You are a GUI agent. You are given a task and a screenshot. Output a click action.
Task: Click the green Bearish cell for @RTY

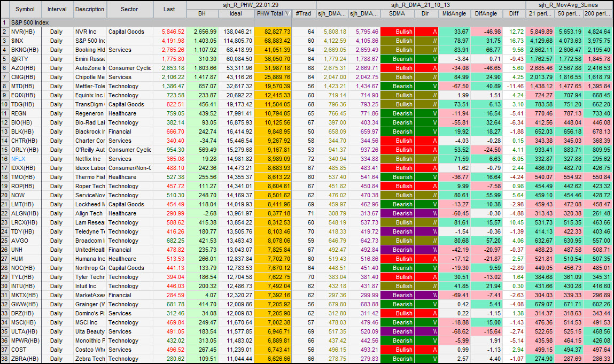(x=397, y=59)
